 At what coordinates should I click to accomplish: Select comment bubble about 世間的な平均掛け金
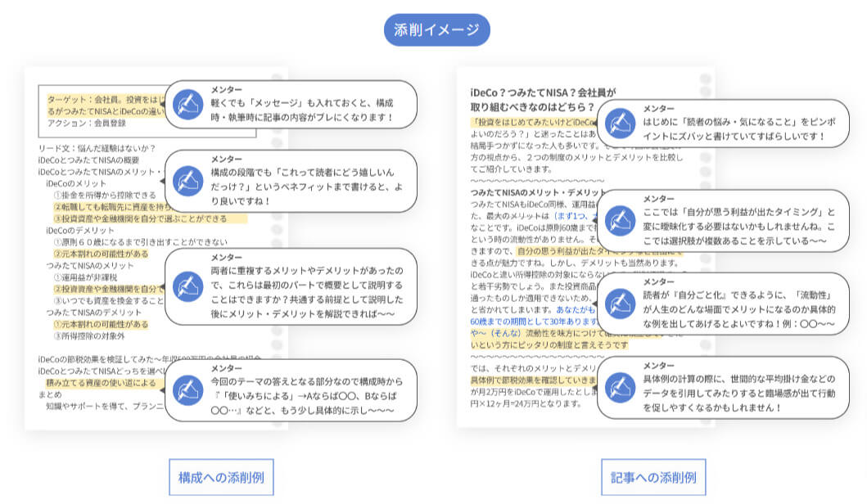(723, 387)
